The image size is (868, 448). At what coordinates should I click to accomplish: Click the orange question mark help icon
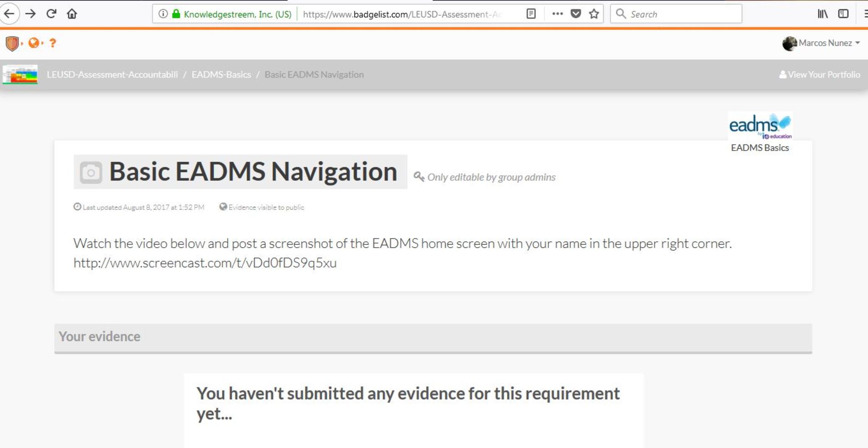53,43
